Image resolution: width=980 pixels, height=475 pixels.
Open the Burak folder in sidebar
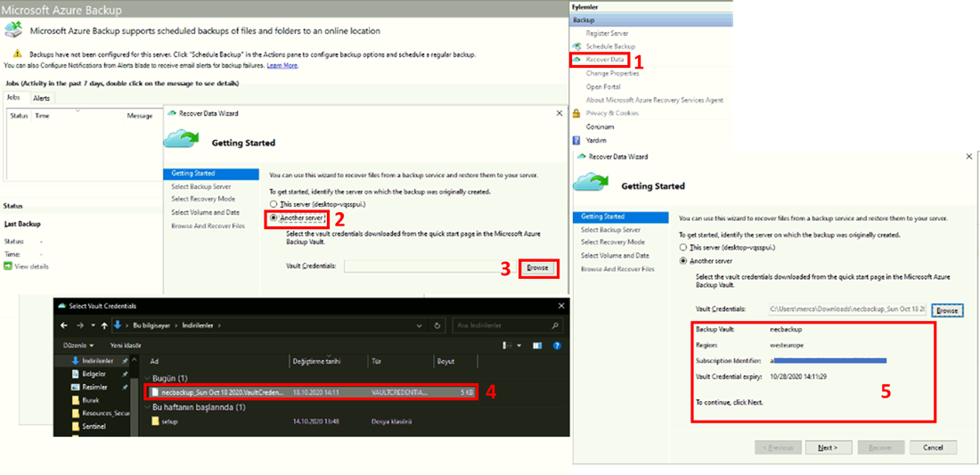(x=90, y=400)
